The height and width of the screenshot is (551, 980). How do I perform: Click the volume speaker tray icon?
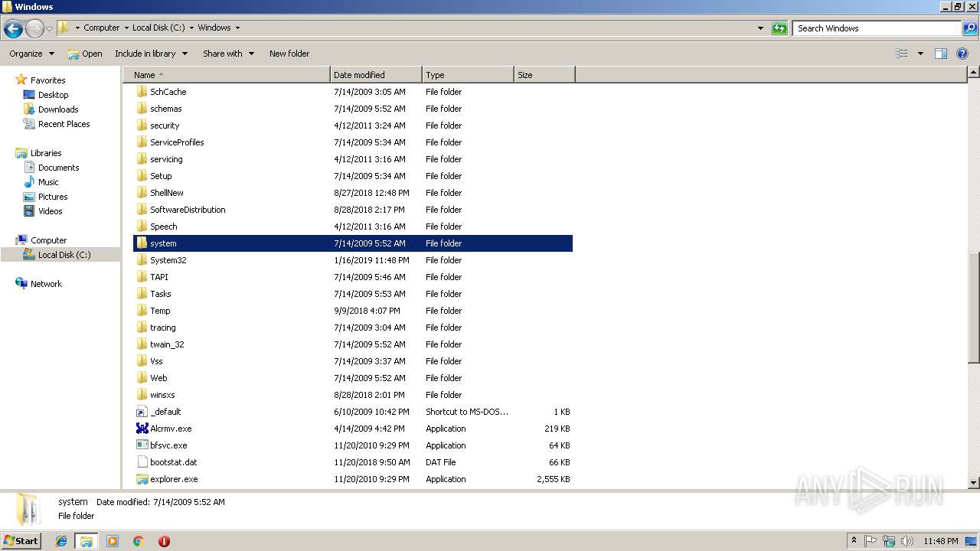906,541
